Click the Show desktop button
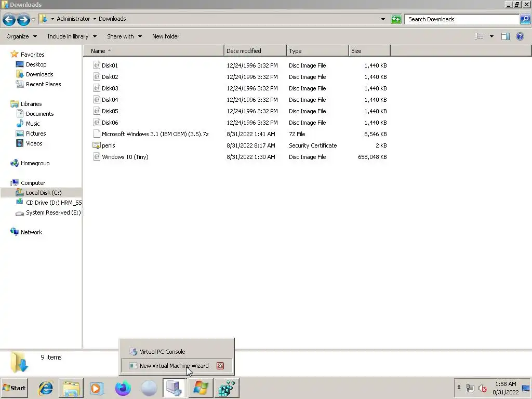 [x=526, y=388]
